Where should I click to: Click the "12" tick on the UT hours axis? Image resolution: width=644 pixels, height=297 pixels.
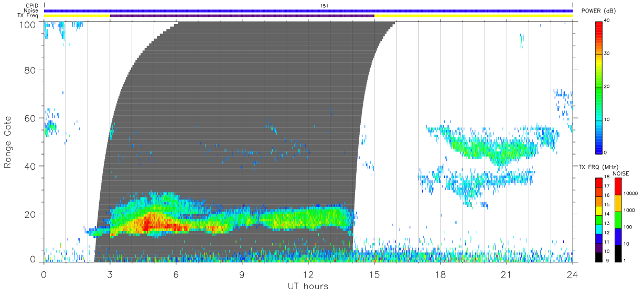308,274
